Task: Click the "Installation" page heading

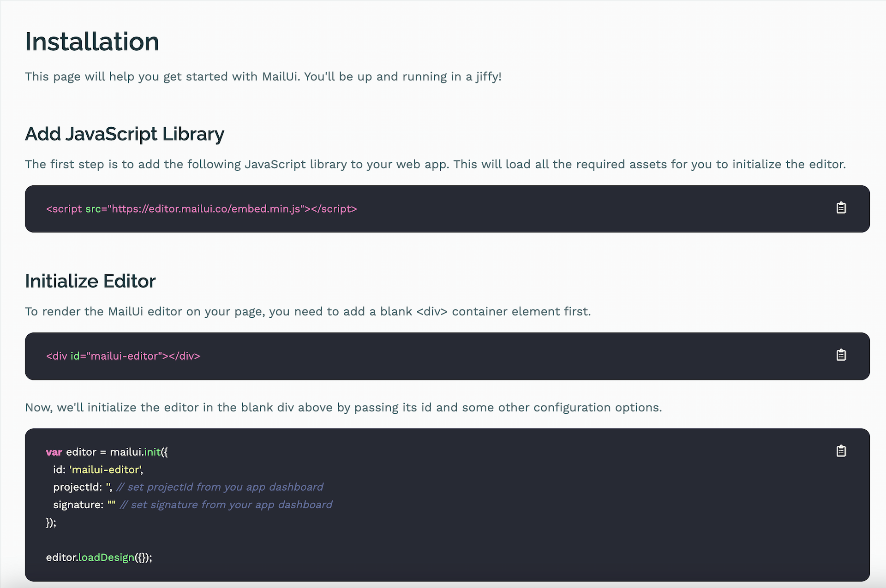Action: click(92, 42)
